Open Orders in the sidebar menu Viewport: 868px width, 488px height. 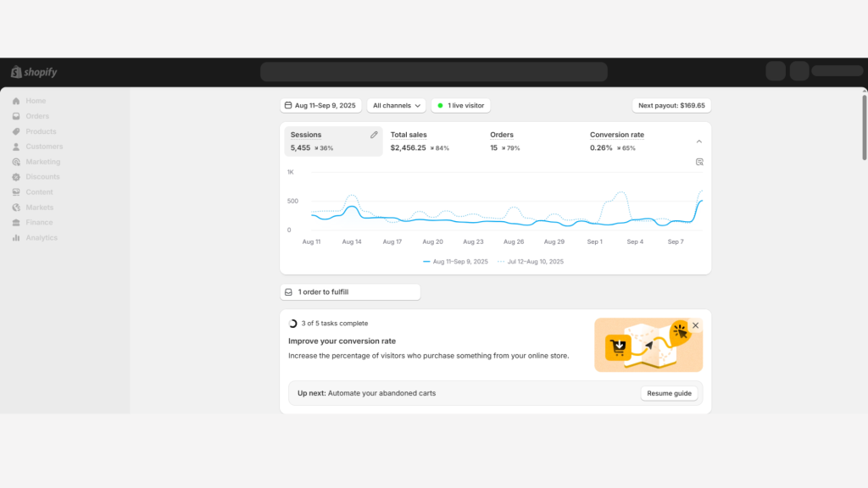(x=37, y=116)
